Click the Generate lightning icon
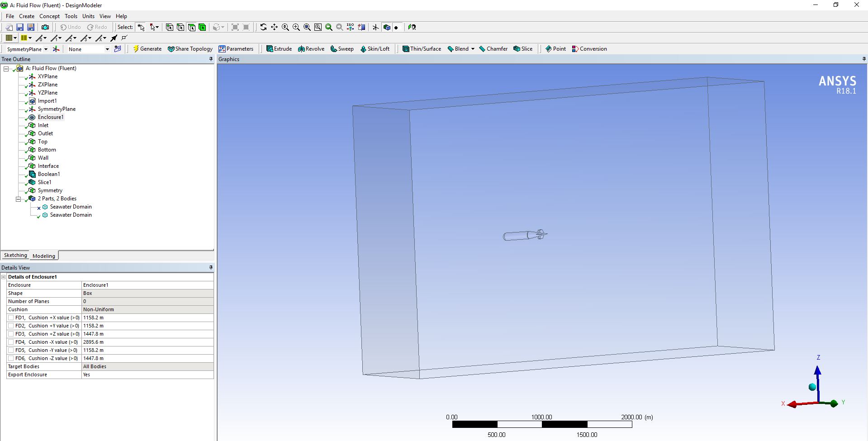 137,49
